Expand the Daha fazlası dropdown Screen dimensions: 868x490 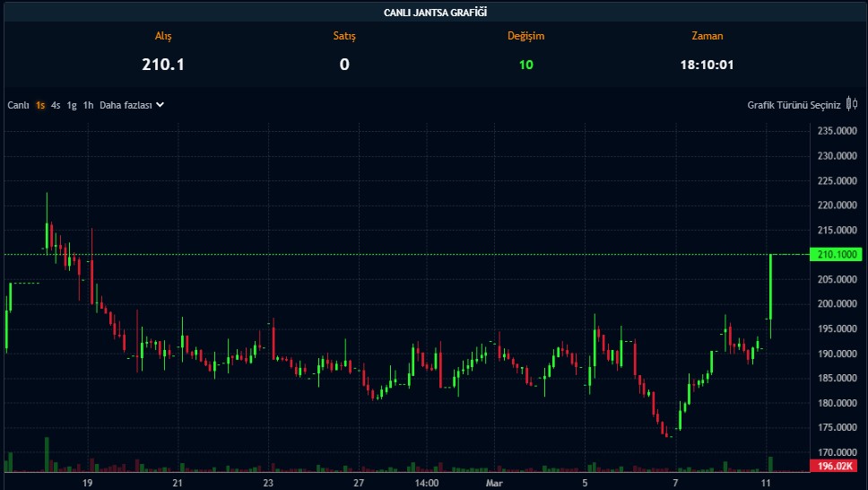point(126,105)
